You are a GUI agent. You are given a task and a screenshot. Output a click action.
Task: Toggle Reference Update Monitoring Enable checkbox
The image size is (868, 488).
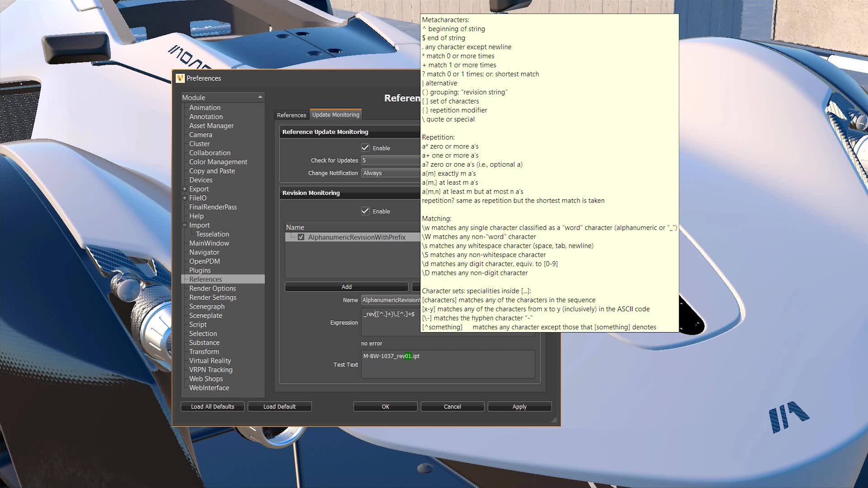(365, 148)
